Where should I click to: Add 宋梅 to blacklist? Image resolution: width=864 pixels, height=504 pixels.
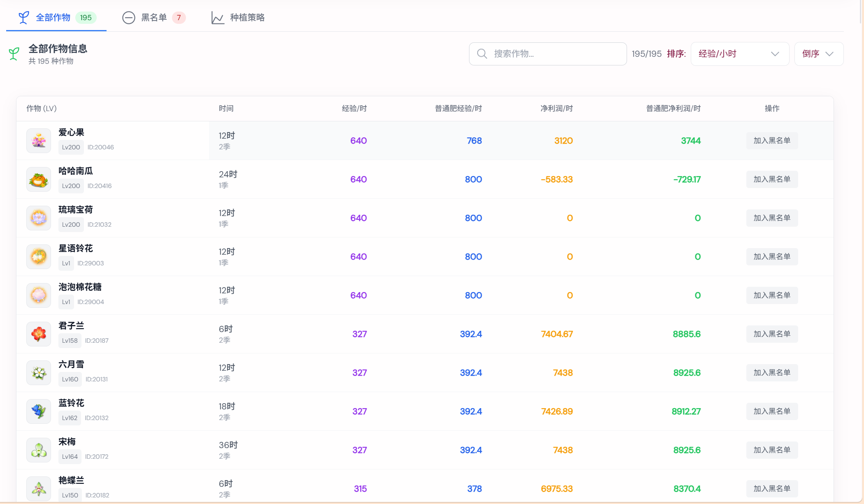pos(772,450)
